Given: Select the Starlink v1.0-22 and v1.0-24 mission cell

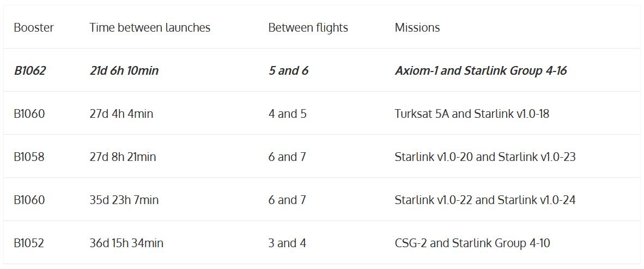Looking at the screenshot, I should pos(485,200).
